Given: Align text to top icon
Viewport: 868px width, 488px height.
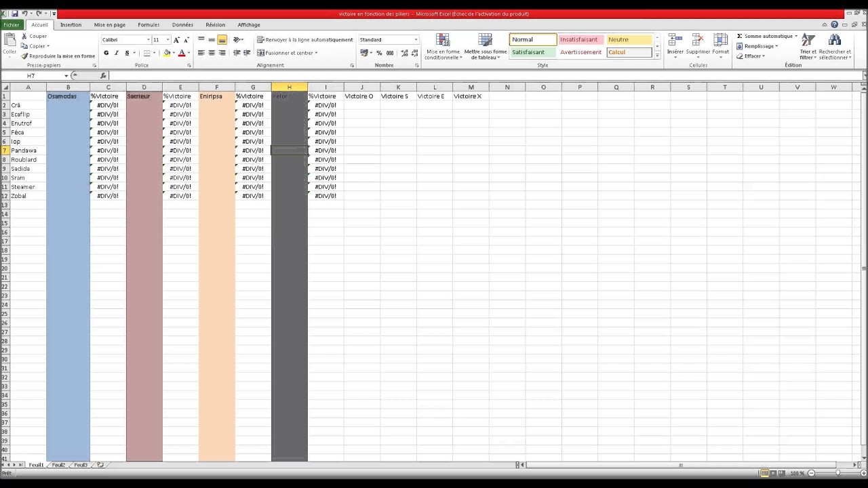Looking at the screenshot, I should coord(201,40).
